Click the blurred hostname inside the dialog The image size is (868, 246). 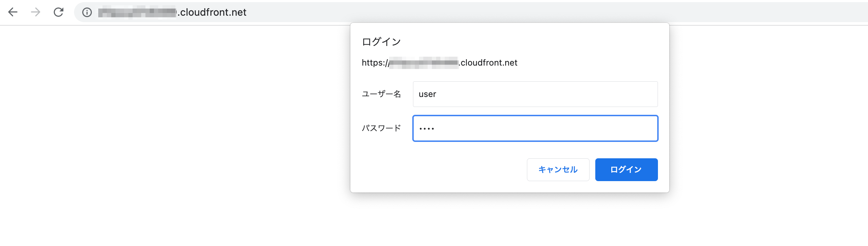click(x=423, y=63)
